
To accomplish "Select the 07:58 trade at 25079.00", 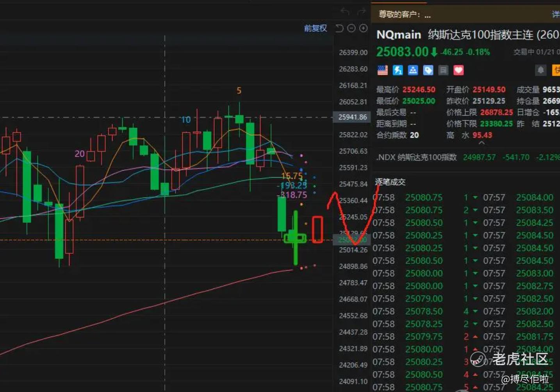I will tap(424, 299).
